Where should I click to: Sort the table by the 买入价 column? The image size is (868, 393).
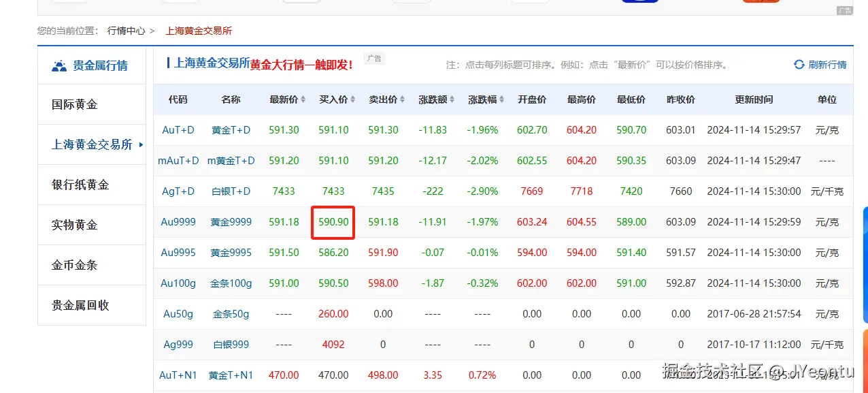pyautogui.click(x=338, y=99)
